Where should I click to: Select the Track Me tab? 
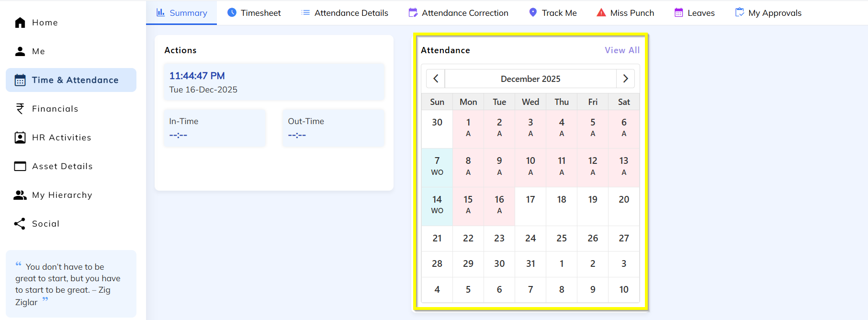point(552,13)
